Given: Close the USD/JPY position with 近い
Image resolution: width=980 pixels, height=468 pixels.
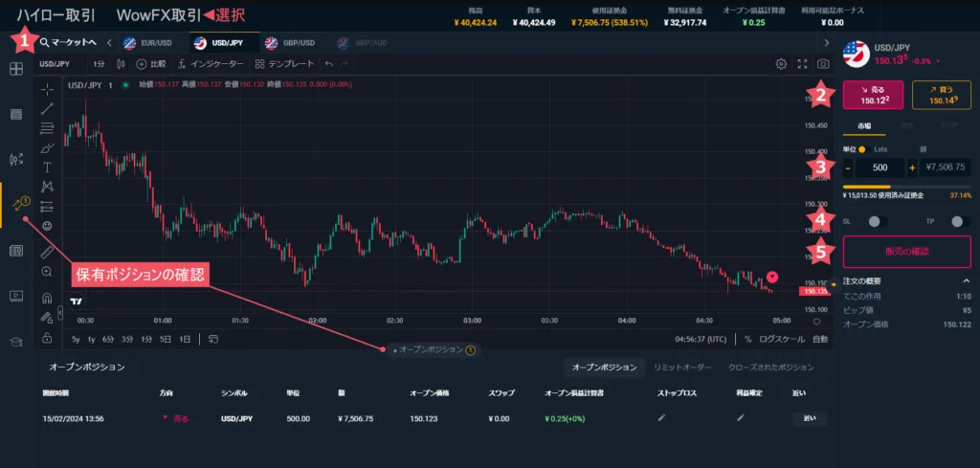Looking at the screenshot, I should [810, 418].
